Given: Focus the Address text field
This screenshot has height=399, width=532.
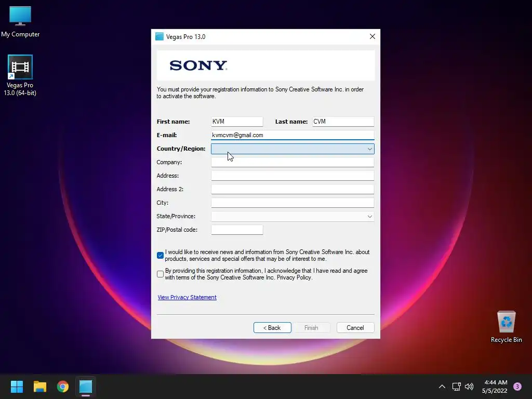Looking at the screenshot, I should pos(292,176).
